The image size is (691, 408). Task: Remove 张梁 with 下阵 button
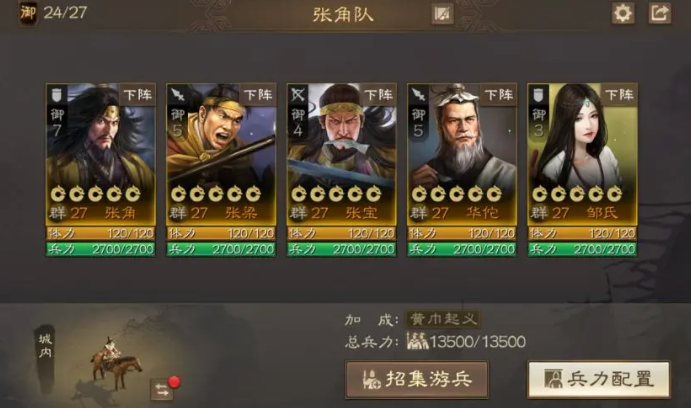click(258, 95)
